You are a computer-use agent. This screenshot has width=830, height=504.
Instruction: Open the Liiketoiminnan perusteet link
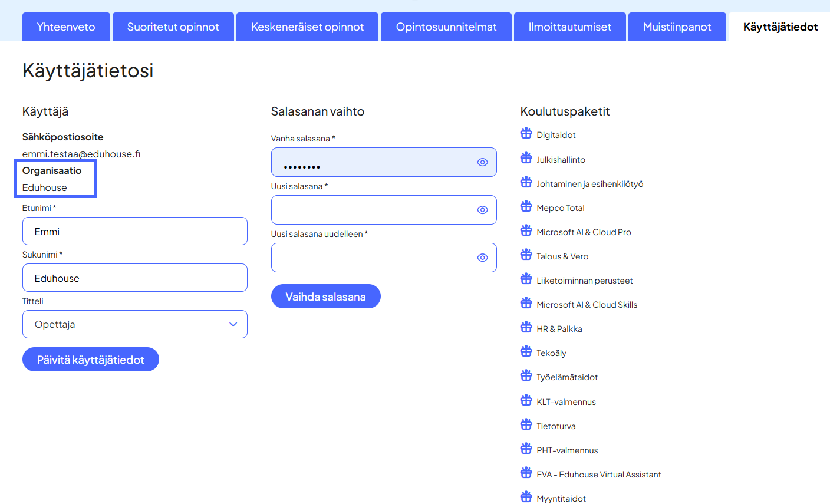tap(585, 281)
